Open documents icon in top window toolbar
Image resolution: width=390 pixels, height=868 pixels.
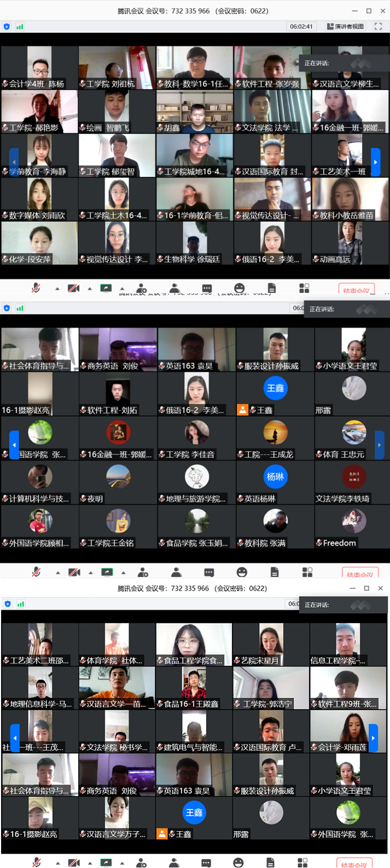coord(272,288)
